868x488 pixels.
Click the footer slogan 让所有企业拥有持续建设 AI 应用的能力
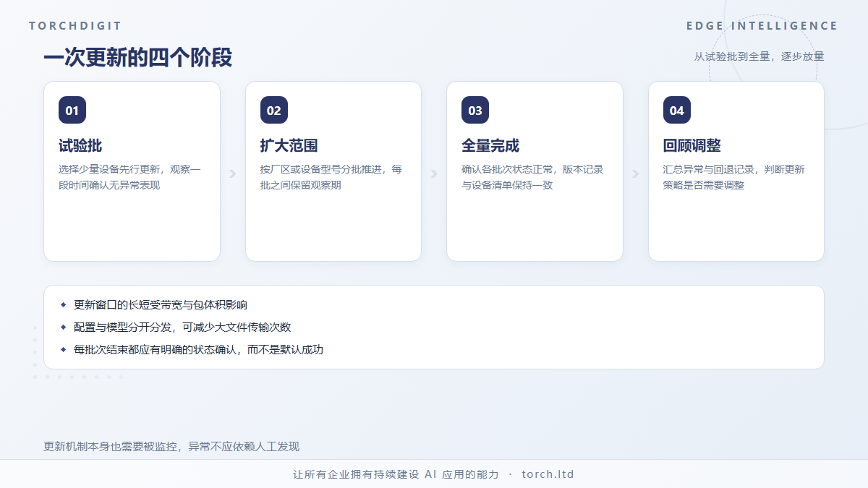coord(396,474)
